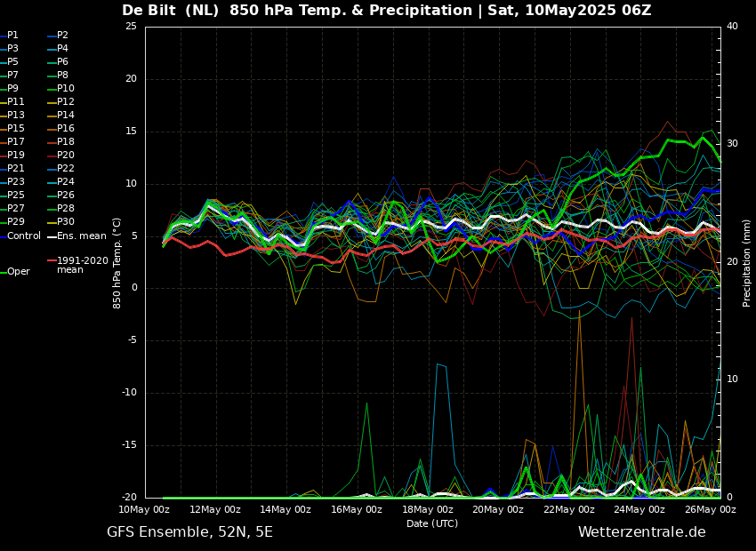Screen dimensions: 756x551
Task: Click the Wetterzentrale.de link text
Action: [x=641, y=532]
